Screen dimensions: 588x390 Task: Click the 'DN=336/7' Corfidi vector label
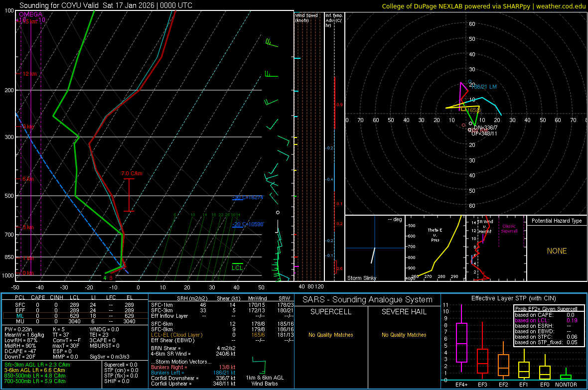click(485, 128)
